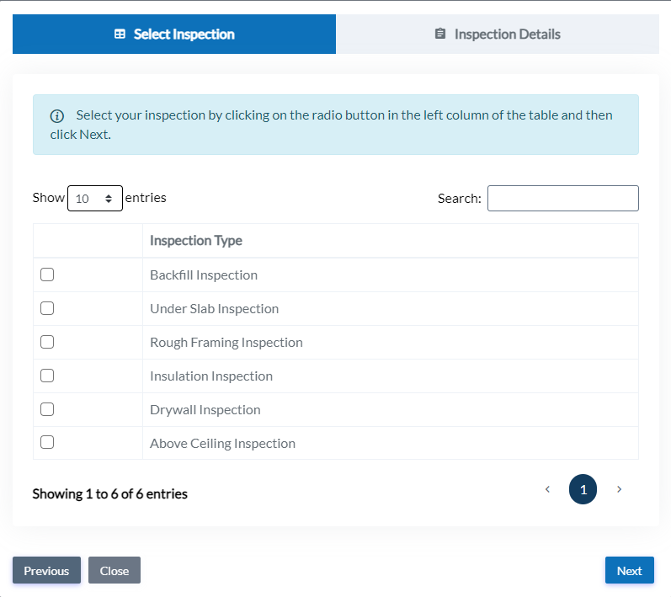
Task: Click the previous page arrow in pagination
Action: pos(547,489)
